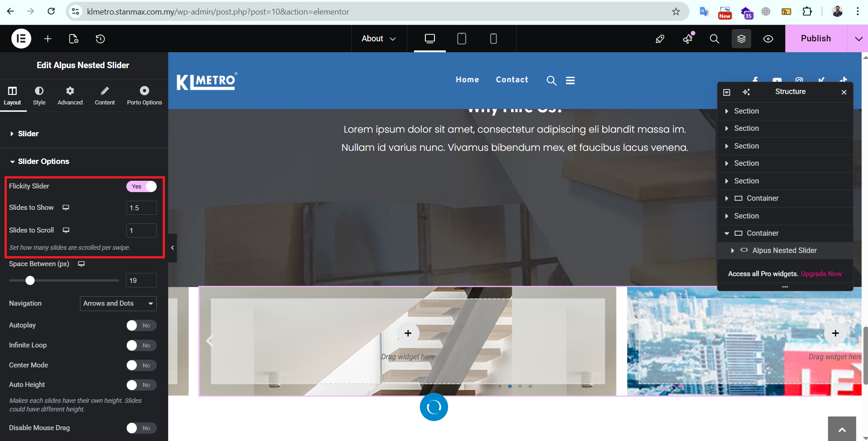Turn off the Flickity Slider toggle
Screen dimensions: 868x441
tap(141, 186)
